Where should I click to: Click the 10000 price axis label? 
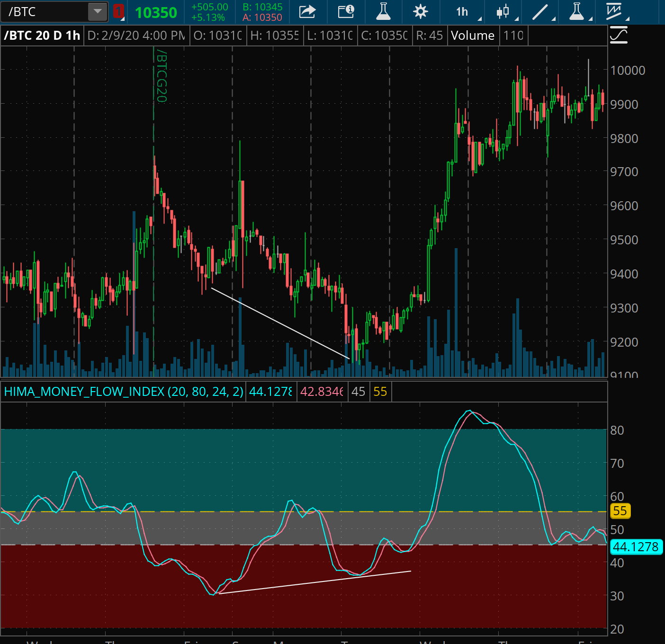point(628,71)
